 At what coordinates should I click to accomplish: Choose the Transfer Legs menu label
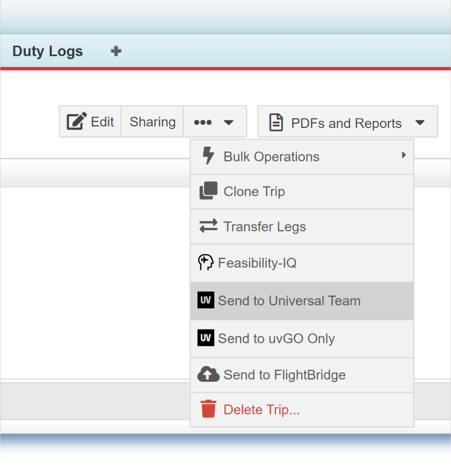265,227
